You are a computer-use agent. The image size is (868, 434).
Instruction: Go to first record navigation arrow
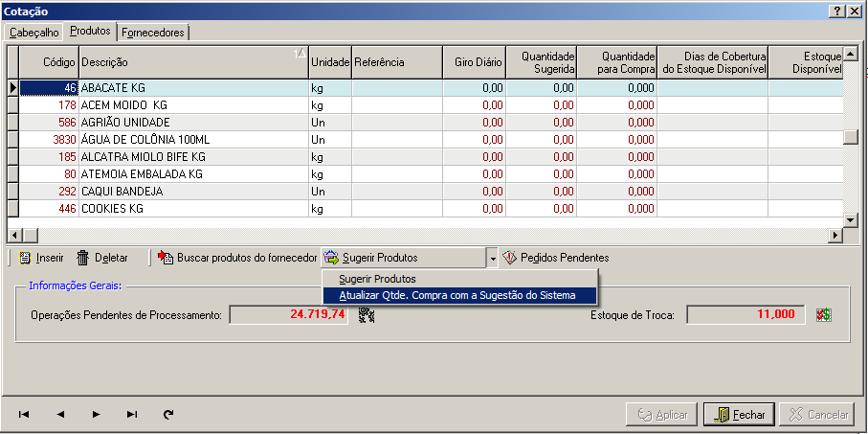(x=24, y=414)
